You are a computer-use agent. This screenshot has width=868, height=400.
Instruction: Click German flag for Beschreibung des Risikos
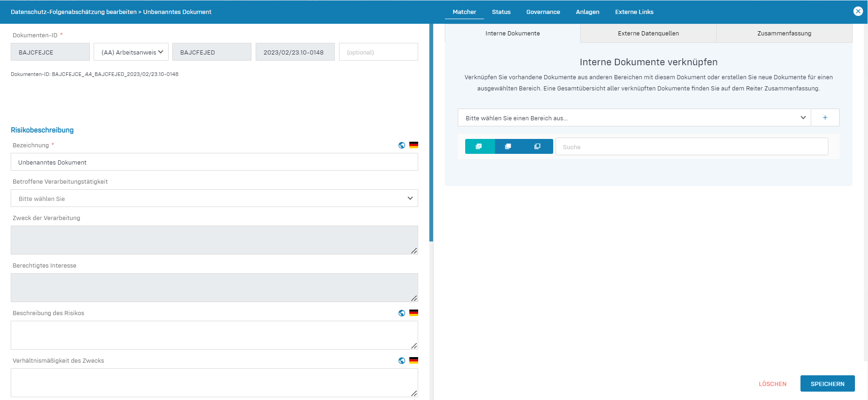click(x=414, y=313)
